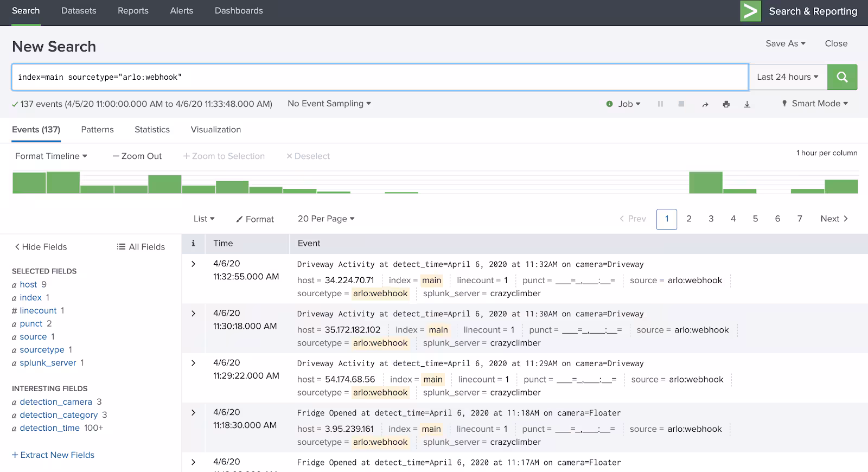
Task: Open Dashboards in the top navigation
Action: pyautogui.click(x=239, y=11)
